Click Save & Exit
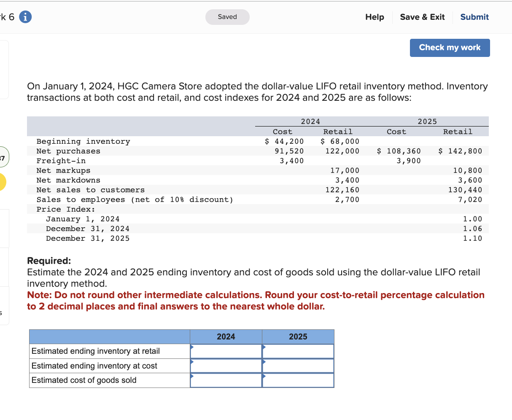Screen dimensions: 512x420 pos(422,17)
